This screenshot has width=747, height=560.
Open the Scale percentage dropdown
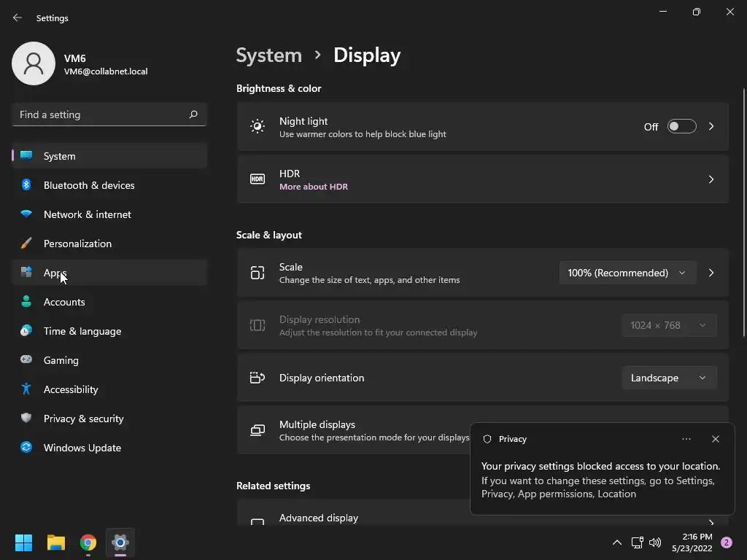pos(627,273)
